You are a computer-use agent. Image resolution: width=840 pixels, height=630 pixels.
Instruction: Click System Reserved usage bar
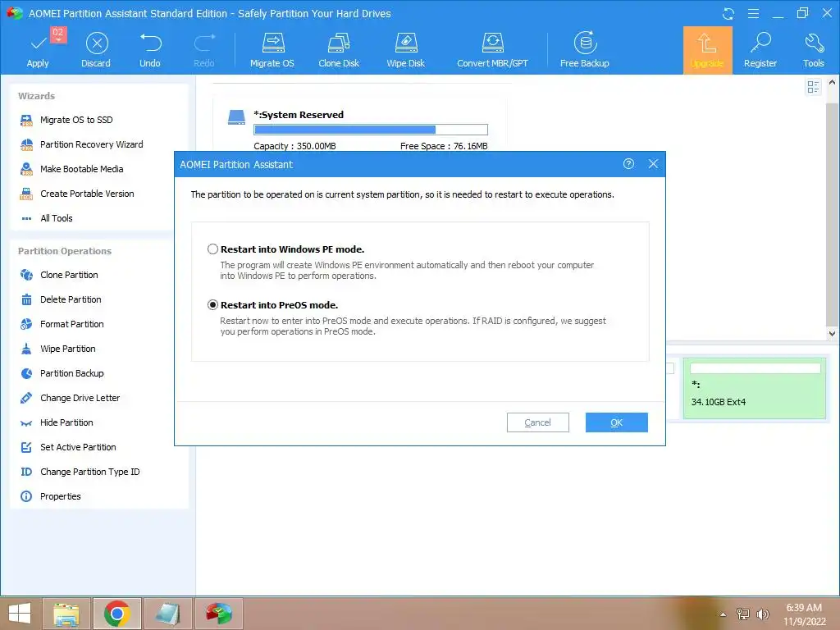tap(371, 130)
